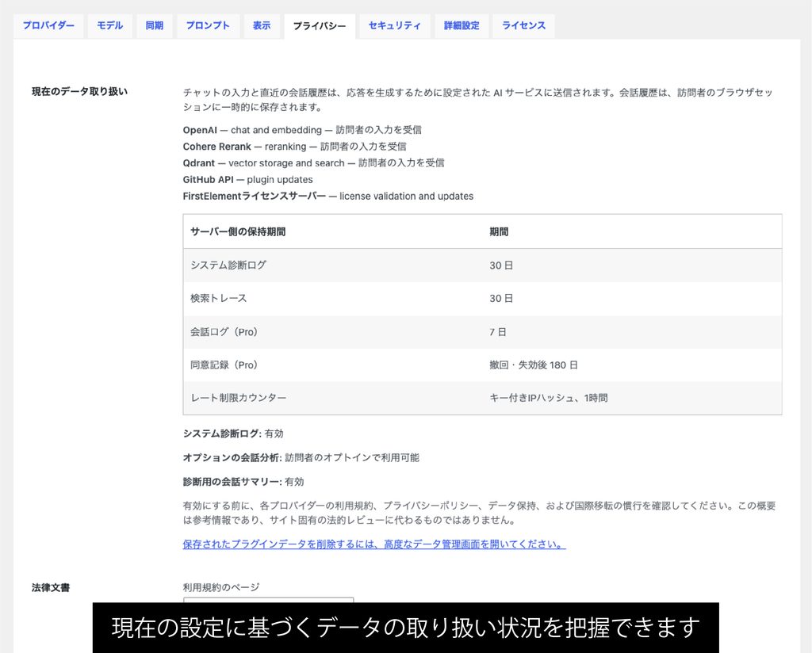Click the 30 日 value for システム診断ログ
The image size is (812, 653).
click(x=501, y=265)
